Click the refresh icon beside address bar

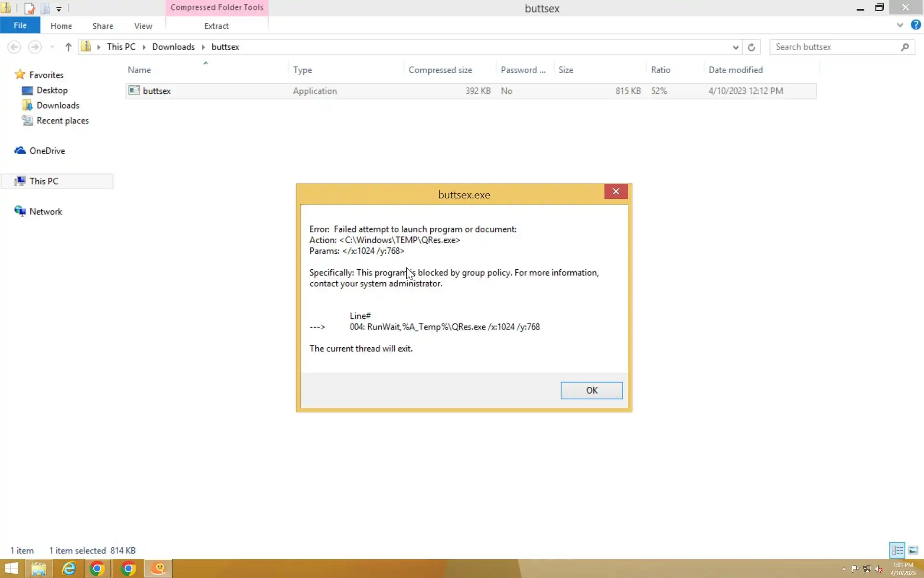pyautogui.click(x=751, y=47)
